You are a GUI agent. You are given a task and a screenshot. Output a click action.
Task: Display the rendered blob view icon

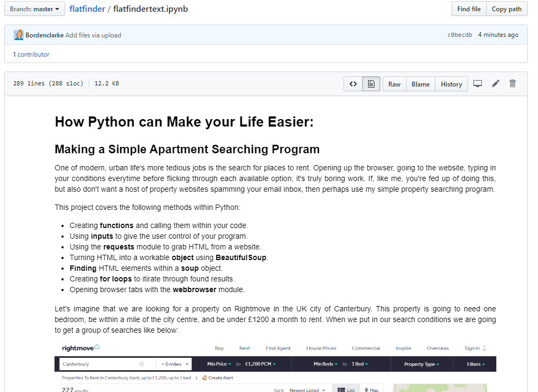click(x=371, y=84)
